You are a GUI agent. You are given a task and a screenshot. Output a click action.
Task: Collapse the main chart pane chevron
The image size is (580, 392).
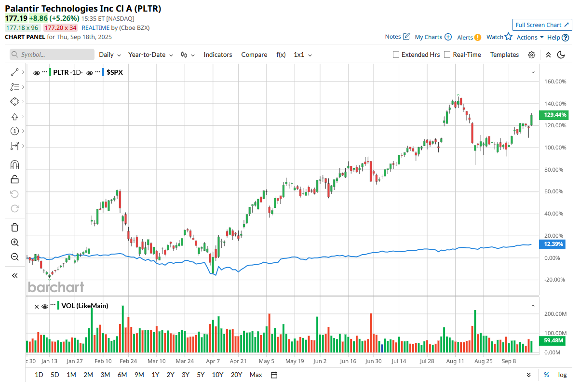pos(533,72)
